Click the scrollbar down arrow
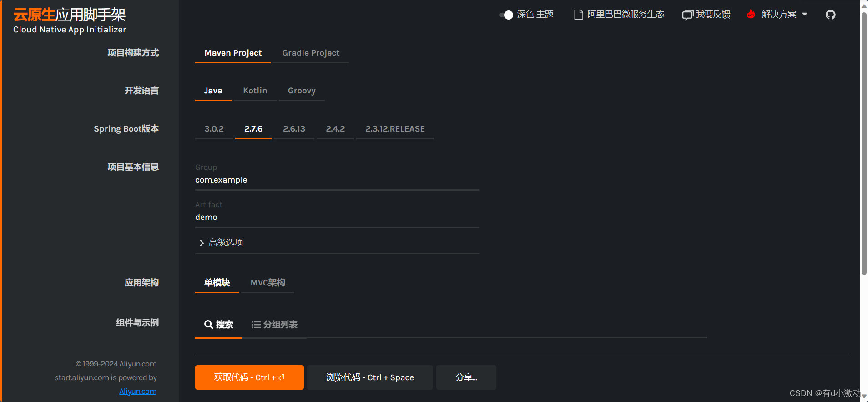The image size is (868, 402). [864, 397]
